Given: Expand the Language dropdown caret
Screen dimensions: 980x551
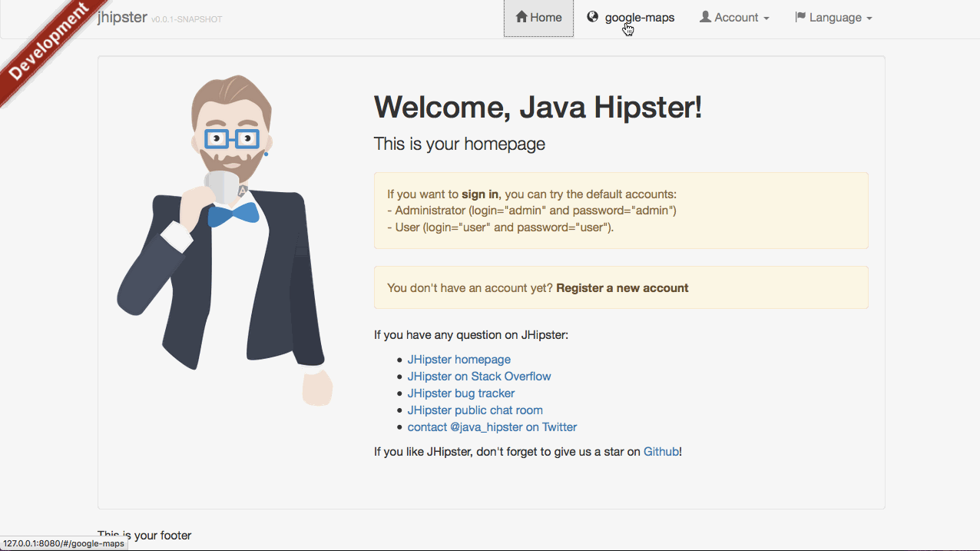Looking at the screenshot, I should pyautogui.click(x=869, y=18).
